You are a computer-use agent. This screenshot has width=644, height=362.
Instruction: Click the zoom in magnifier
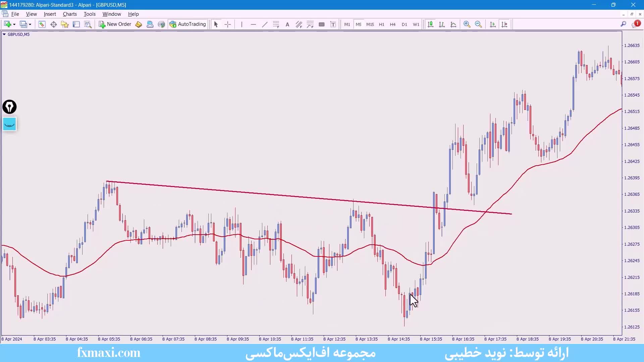pyautogui.click(x=467, y=24)
